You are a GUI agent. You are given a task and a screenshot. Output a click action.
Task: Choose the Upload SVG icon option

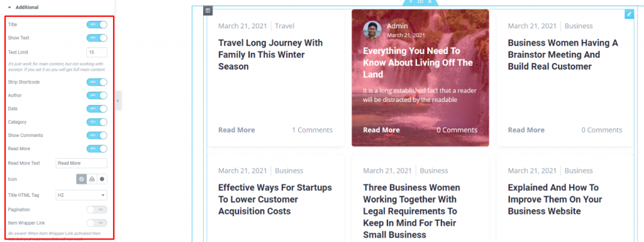(92, 179)
